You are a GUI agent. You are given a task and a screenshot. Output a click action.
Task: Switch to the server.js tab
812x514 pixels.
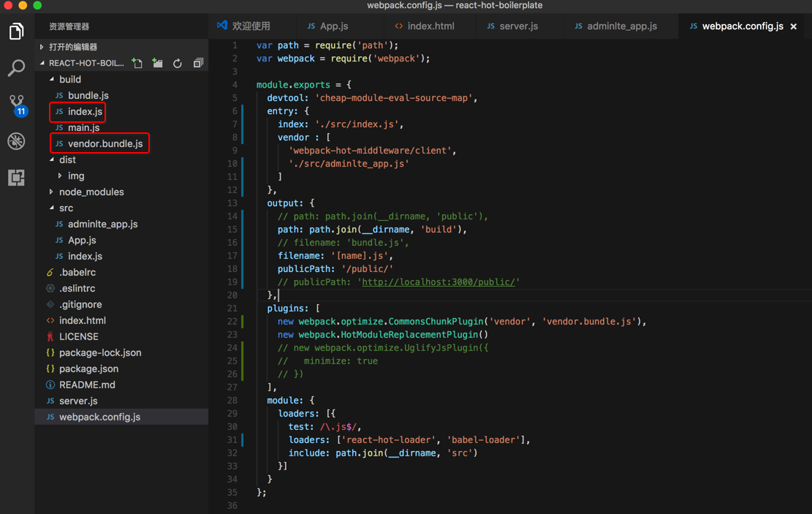(x=518, y=26)
